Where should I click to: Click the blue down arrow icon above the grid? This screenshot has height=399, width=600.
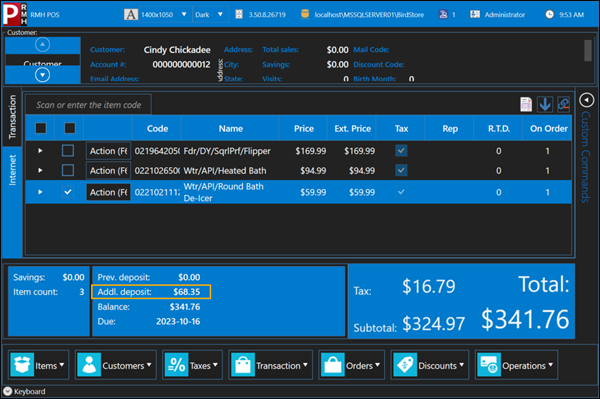[x=545, y=104]
